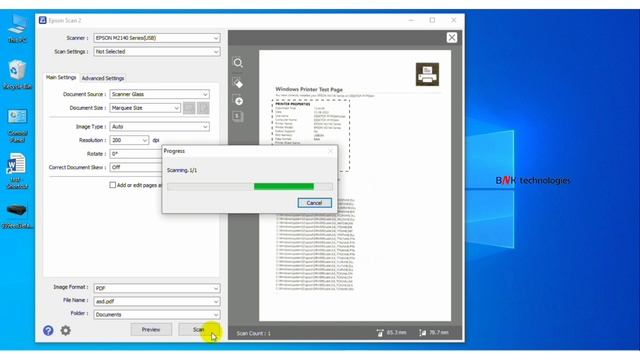Minimize the Epson Scan 2 window
The height and width of the screenshot is (360, 640).
(x=411, y=20)
